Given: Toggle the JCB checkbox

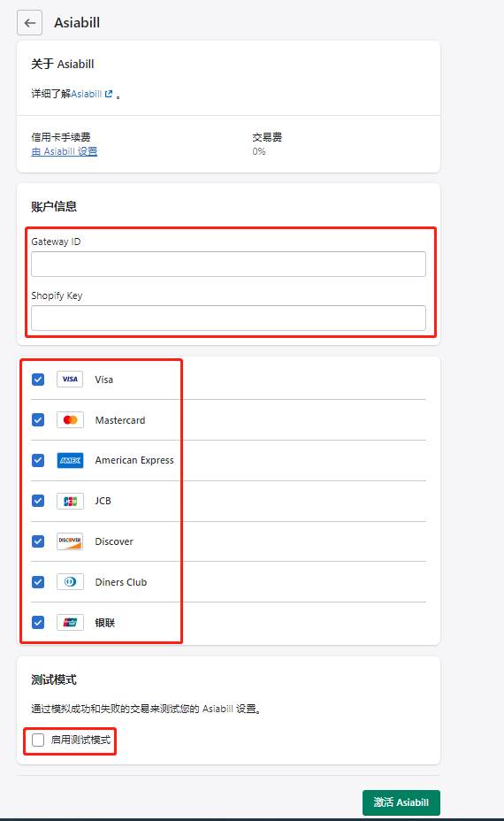Looking at the screenshot, I should [38, 501].
